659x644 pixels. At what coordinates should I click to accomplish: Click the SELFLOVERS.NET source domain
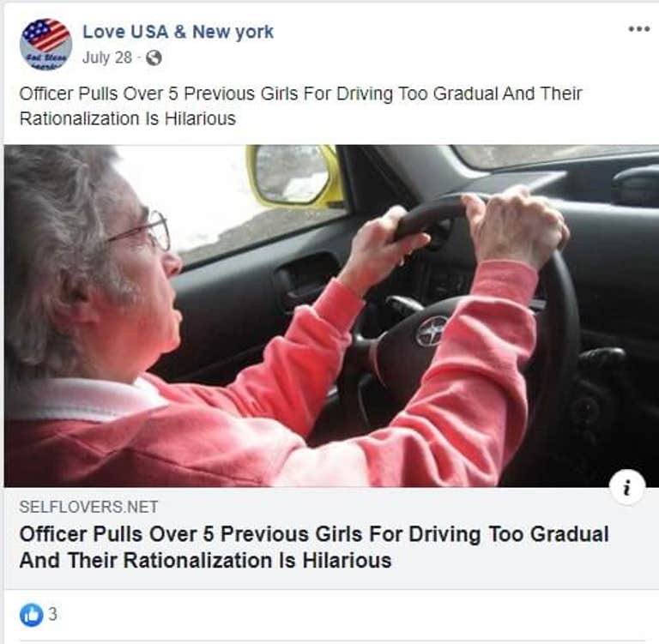point(88,507)
